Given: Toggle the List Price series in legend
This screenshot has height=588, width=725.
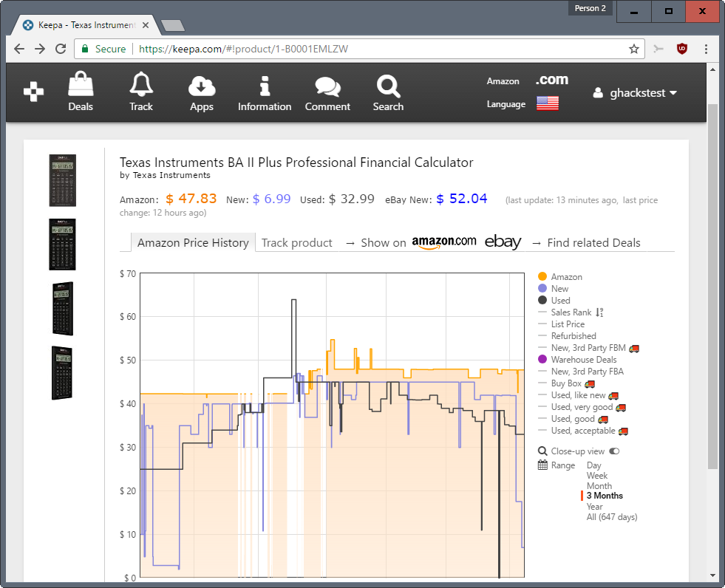Looking at the screenshot, I should [x=562, y=324].
